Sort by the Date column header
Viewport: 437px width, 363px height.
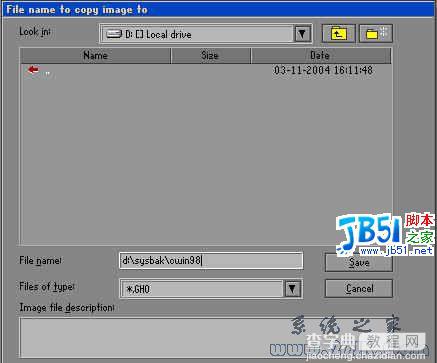pyautogui.click(x=321, y=55)
